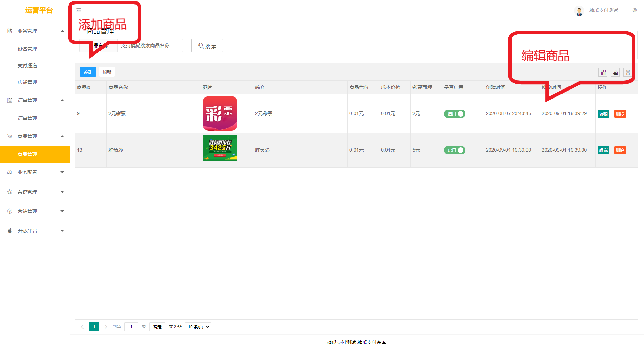Click the 搜索 search button
This screenshot has width=644, height=350.
tap(207, 46)
